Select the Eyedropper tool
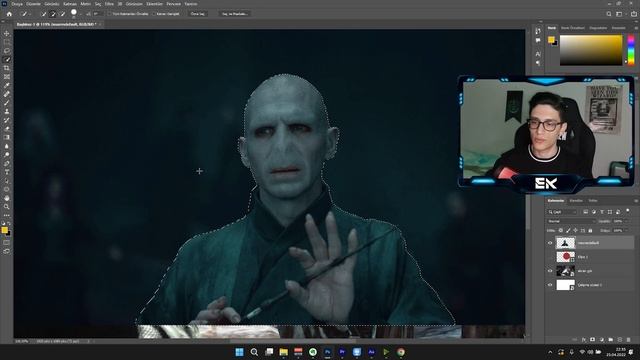 tap(7, 86)
